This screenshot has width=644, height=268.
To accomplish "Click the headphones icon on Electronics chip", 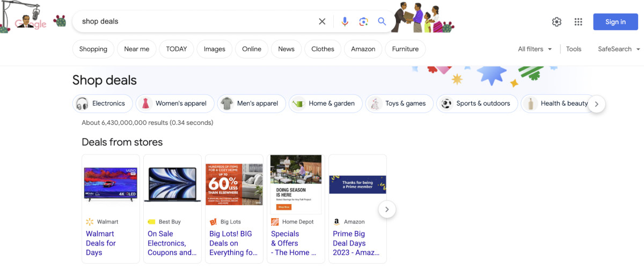I will (x=82, y=103).
